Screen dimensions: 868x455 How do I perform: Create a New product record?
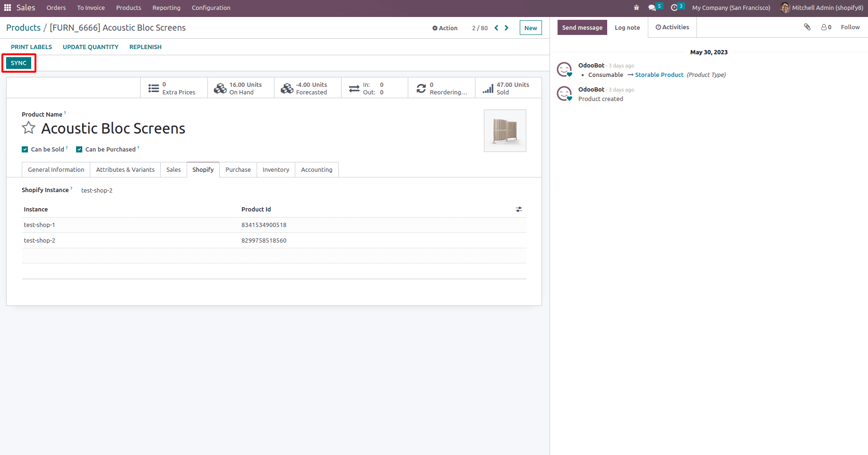click(x=531, y=28)
